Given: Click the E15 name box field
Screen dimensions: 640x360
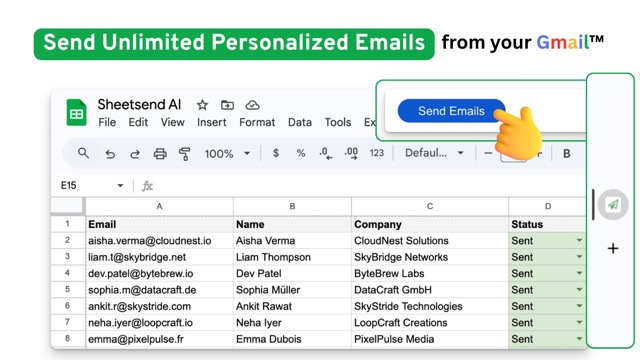Looking at the screenshot, I should coord(92,186).
